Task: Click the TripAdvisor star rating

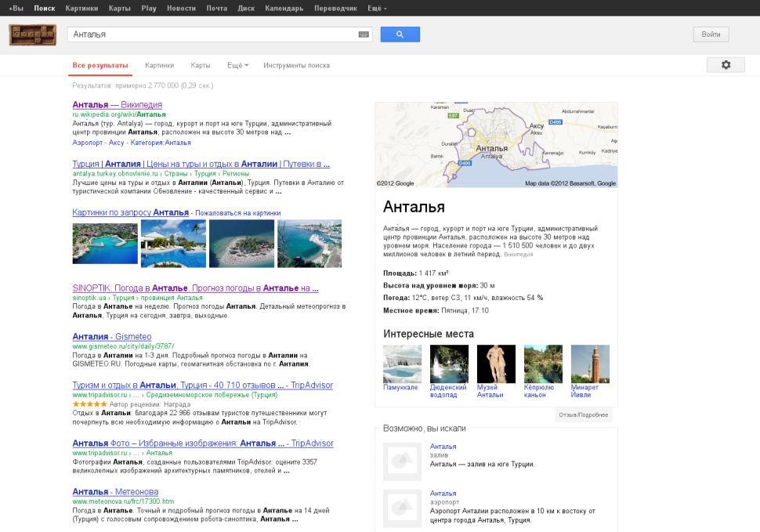Action: 89,404
